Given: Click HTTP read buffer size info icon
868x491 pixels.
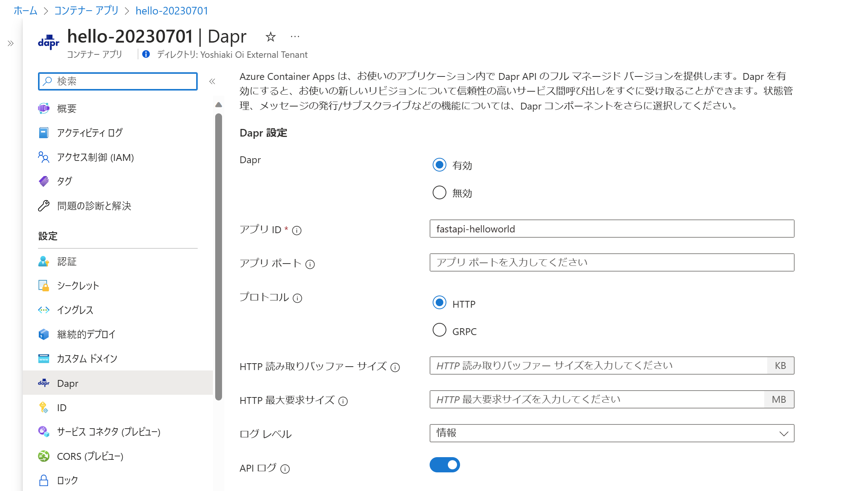Looking at the screenshot, I should (x=395, y=367).
